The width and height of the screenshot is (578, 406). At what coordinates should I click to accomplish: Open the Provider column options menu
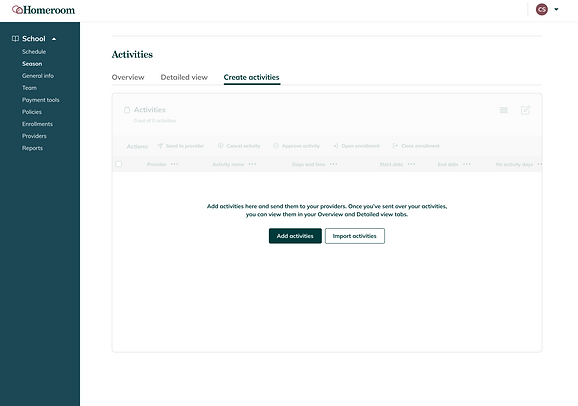174,164
